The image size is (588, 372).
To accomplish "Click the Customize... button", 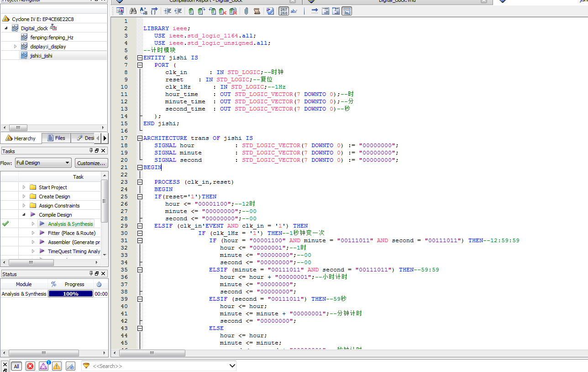I will [91, 163].
